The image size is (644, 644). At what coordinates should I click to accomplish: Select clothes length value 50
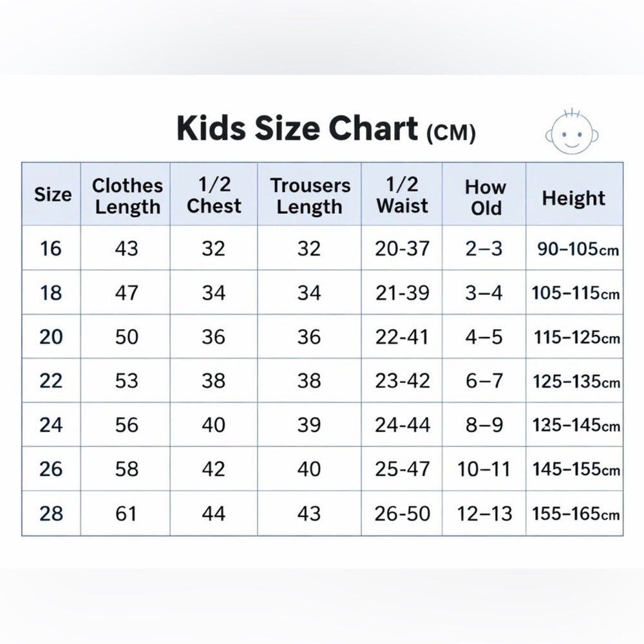(x=126, y=337)
